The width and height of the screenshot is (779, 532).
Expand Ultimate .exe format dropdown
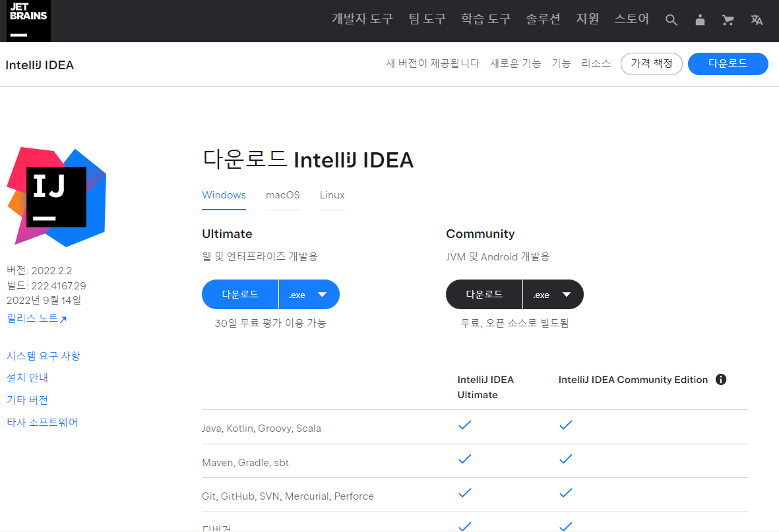[309, 295]
